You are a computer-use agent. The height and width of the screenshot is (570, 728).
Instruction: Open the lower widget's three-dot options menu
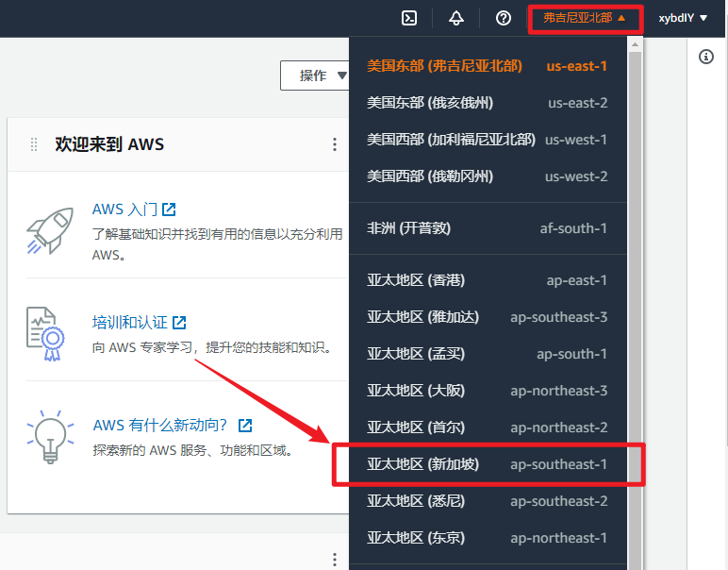[x=334, y=560]
